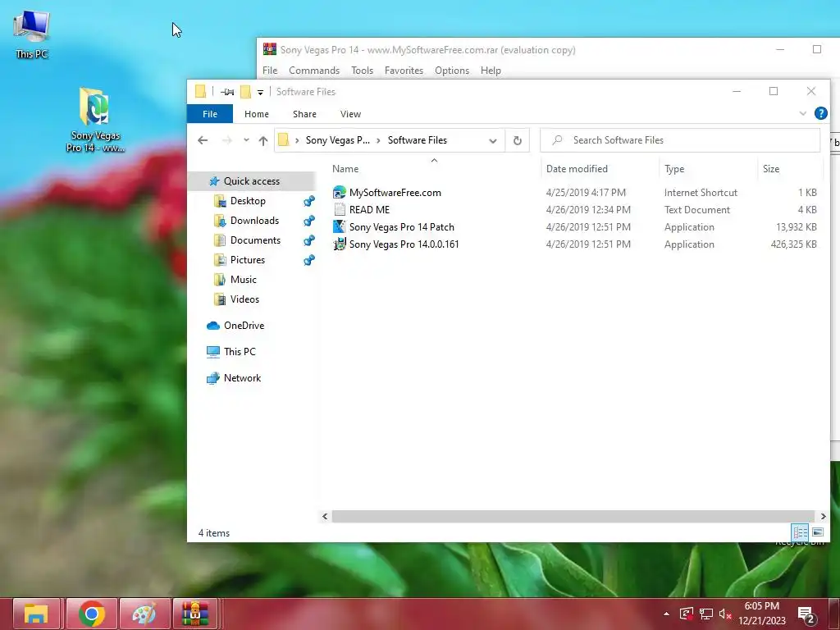Screen dimensions: 840x630
Task: Click horizontal scrollbar right arrow
Action: coord(824,517)
